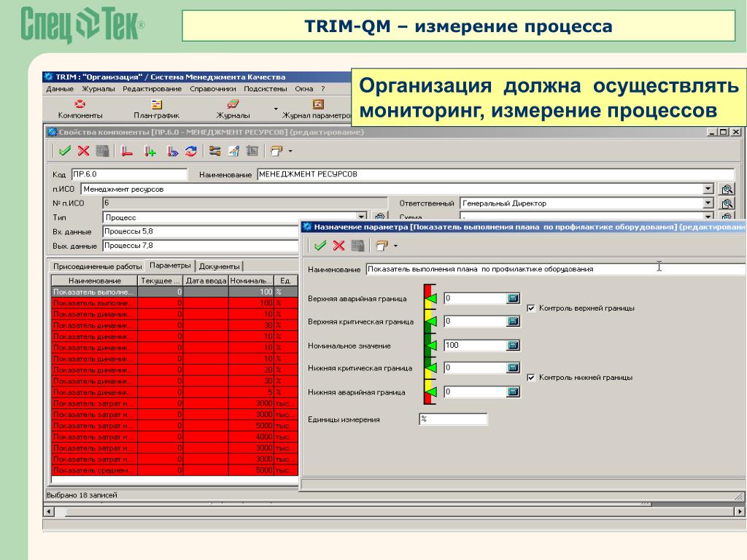Click the red thermometer parameter icon

point(127,152)
